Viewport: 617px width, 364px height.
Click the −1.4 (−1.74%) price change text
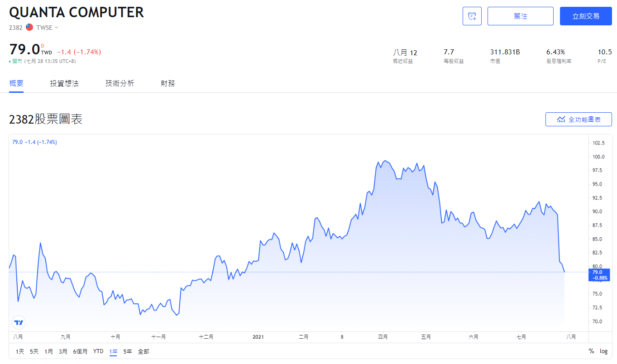pos(79,52)
